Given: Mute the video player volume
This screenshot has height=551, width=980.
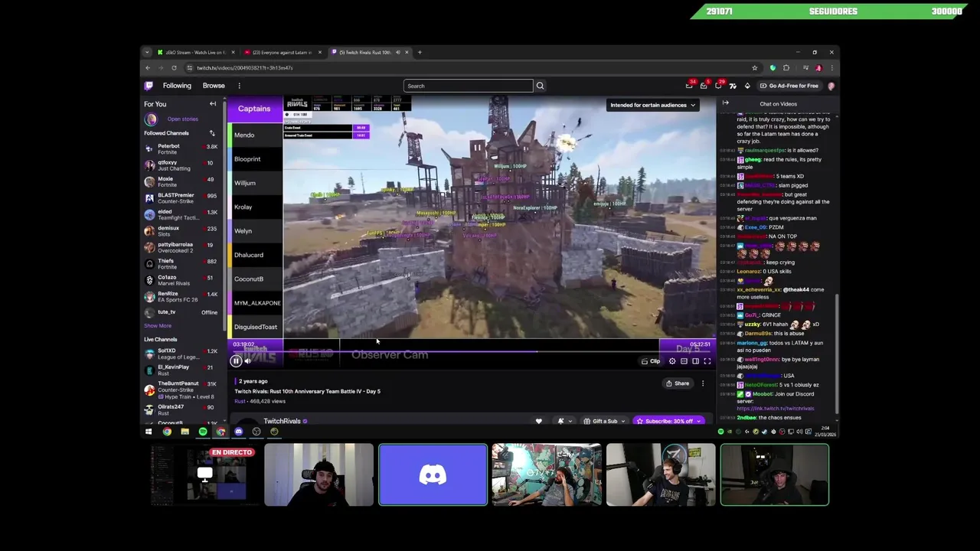Looking at the screenshot, I should (247, 361).
